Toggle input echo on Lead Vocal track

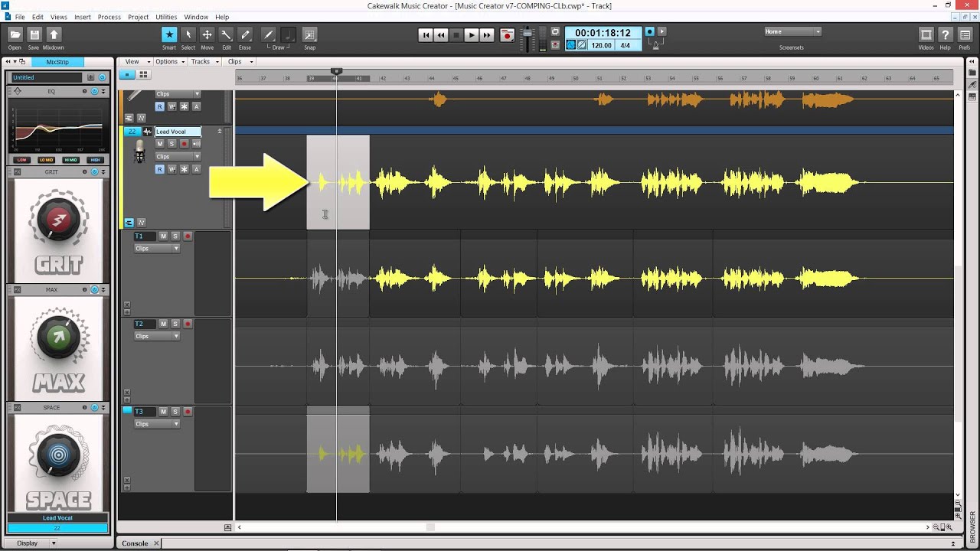[196, 144]
